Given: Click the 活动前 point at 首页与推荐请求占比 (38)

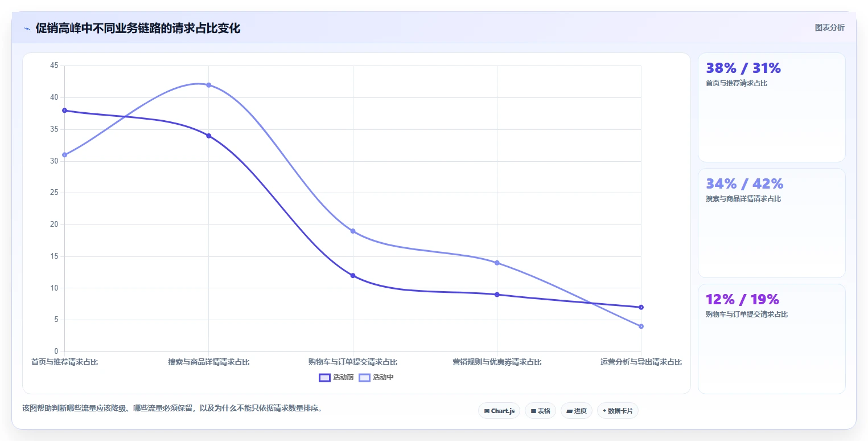Looking at the screenshot, I should (64, 111).
